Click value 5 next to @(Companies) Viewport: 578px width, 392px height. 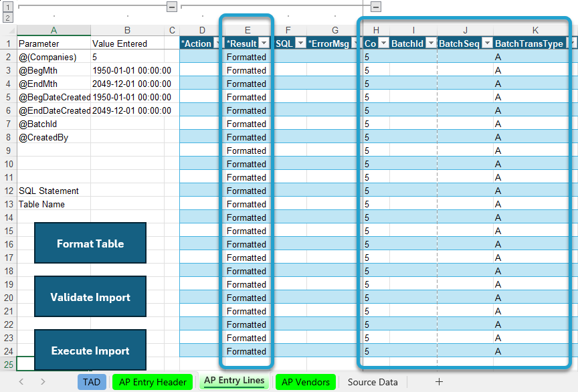[x=128, y=57]
